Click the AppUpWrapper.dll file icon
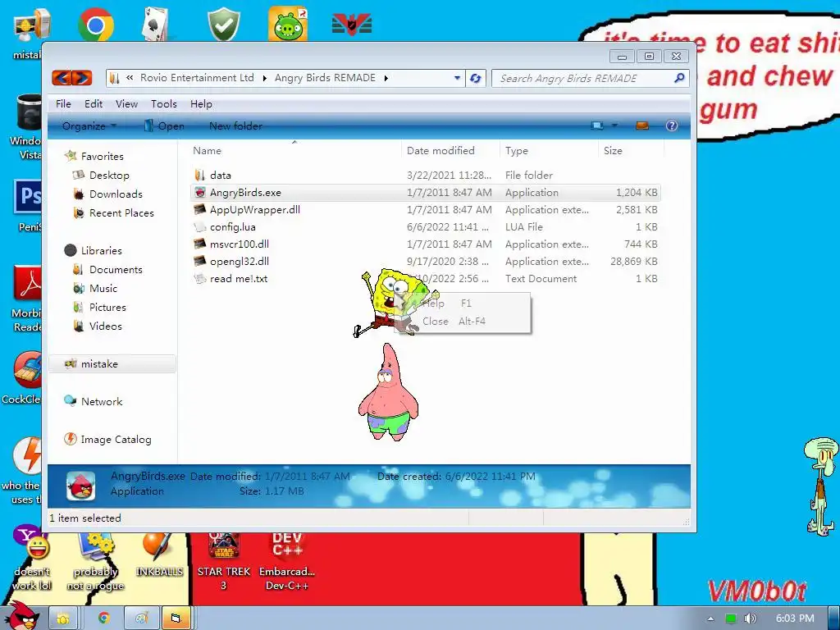The height and width of the screenshot is (630, 840). [x=200, y=209]
